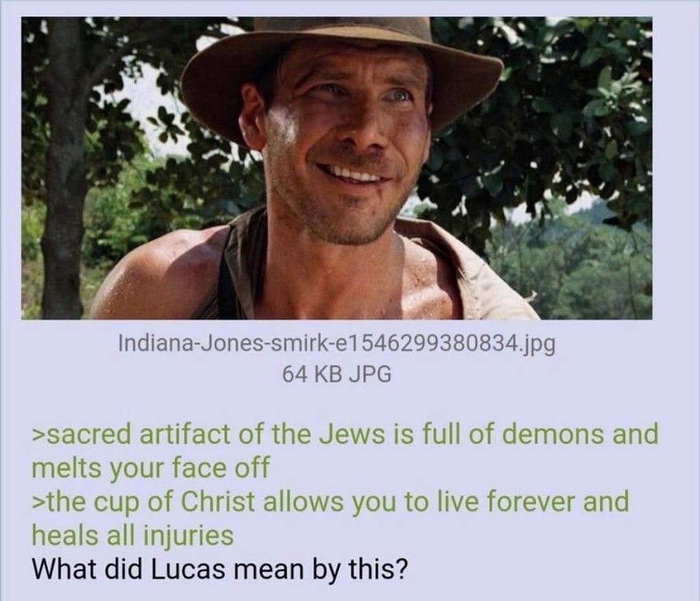Click the 64 KB JPG file size label
700x601 pixels.
click(x=337, y=373)
